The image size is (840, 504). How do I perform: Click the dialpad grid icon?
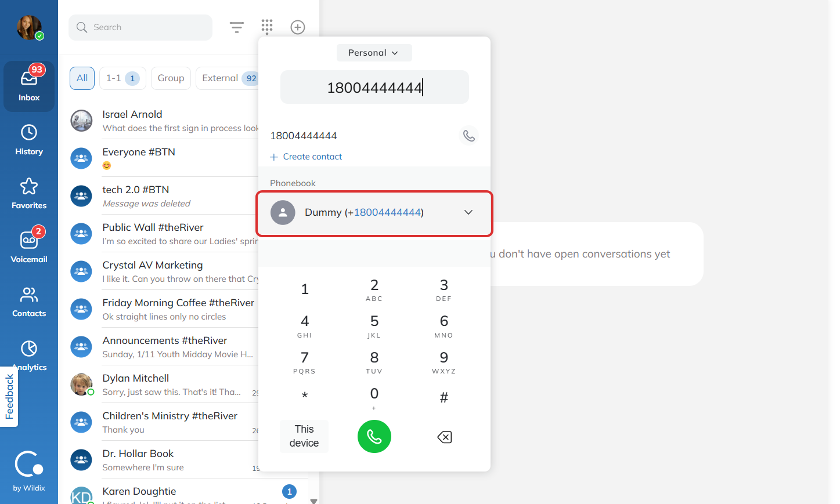pos(267,27)
